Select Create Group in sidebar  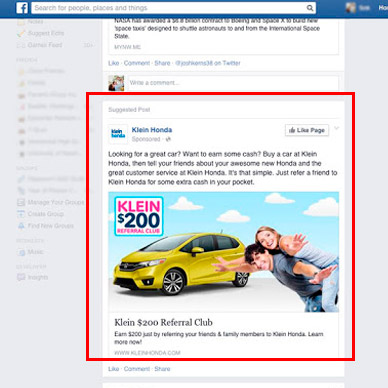[x=46, y=214]
